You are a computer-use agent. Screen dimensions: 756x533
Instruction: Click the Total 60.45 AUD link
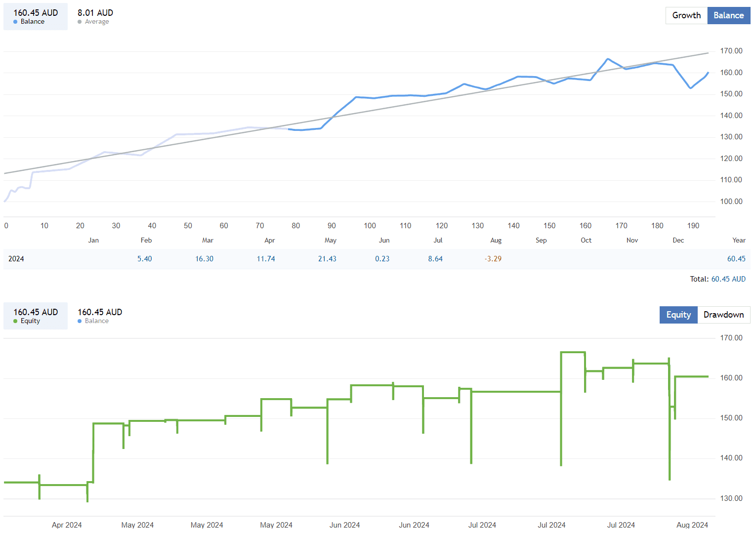coord(728,279)
